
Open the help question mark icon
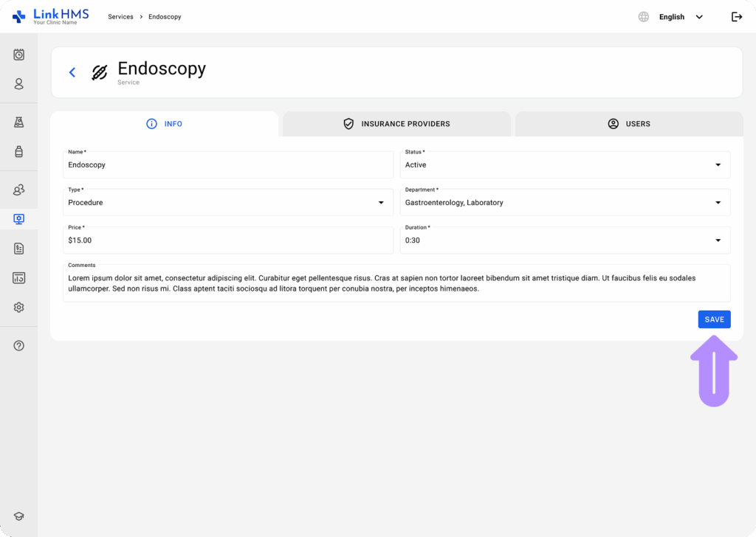click(19, 345)
